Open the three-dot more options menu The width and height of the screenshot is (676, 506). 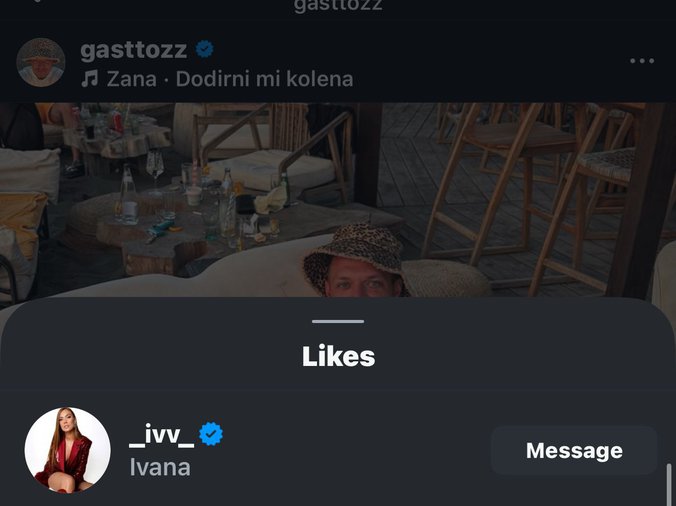click(x=641, y=61)
